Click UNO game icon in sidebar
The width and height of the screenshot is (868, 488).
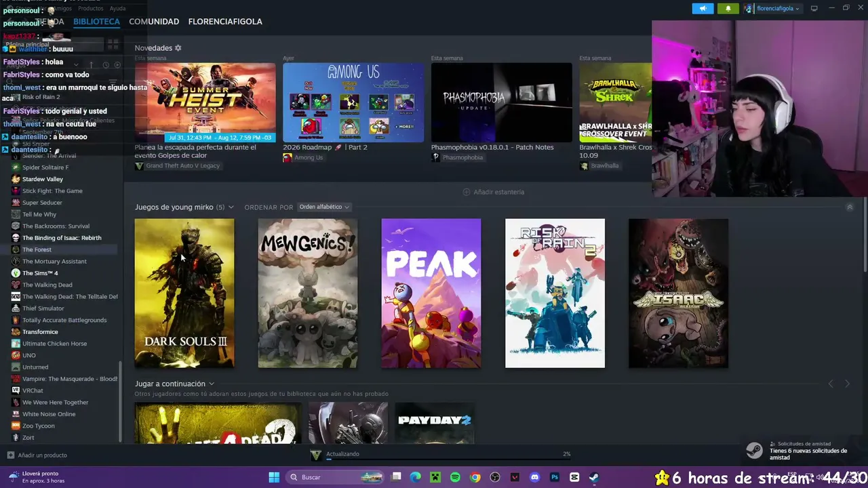16,355
